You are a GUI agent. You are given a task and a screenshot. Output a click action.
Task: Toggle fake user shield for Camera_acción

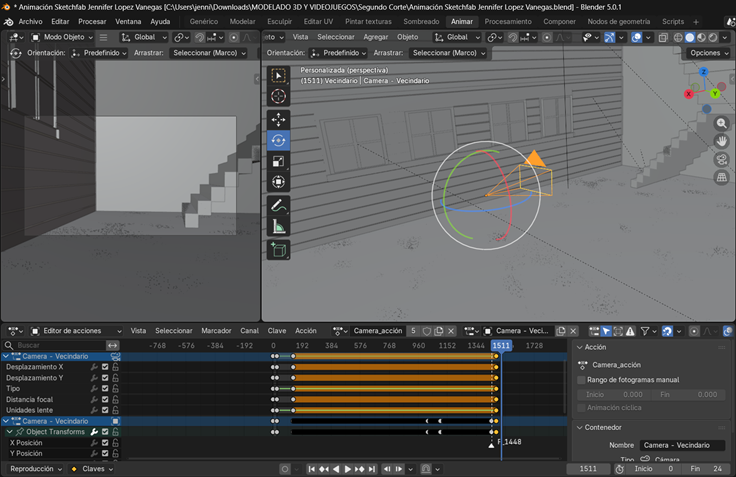pos(427,331)
